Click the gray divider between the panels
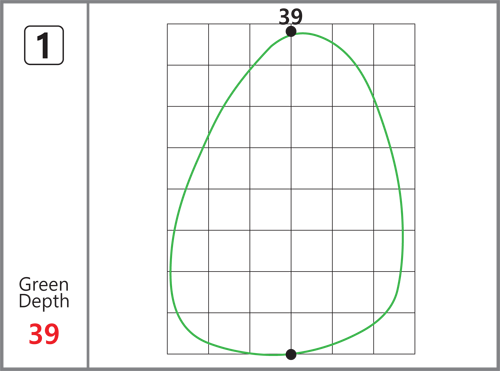 tap(88, 185)
